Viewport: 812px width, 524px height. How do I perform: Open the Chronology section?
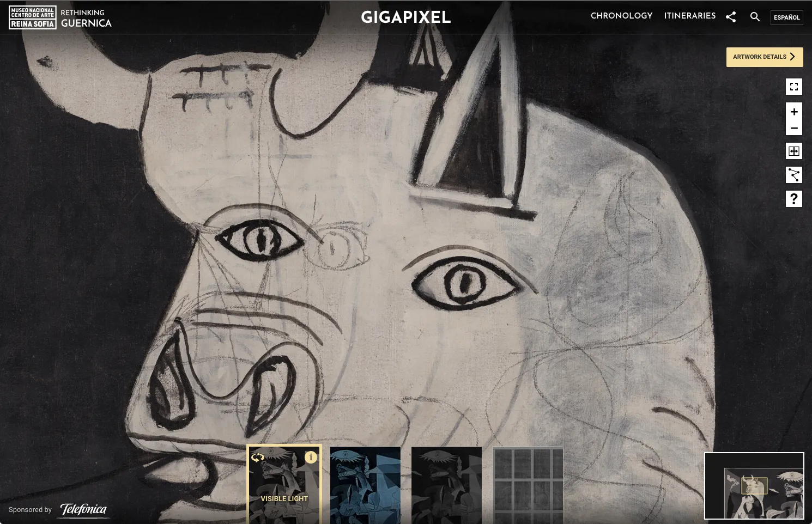click(622, 16)
